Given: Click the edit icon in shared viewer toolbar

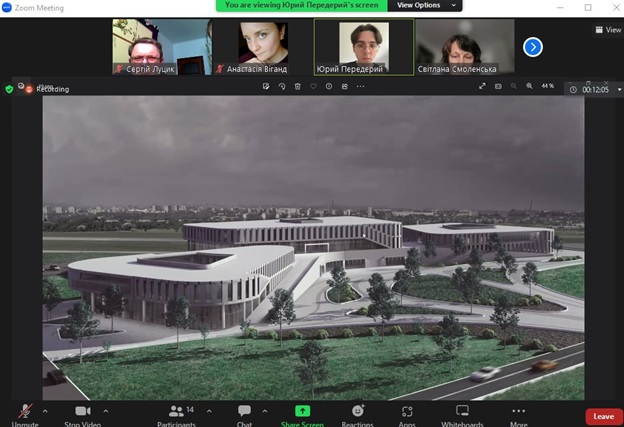Looking at the screenshot, I should 266,86.
